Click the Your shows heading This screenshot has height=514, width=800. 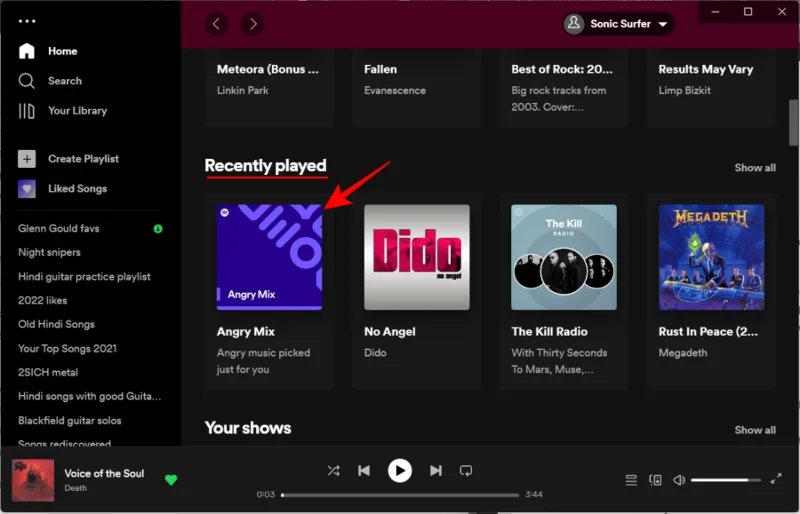(x=248, y=428)
